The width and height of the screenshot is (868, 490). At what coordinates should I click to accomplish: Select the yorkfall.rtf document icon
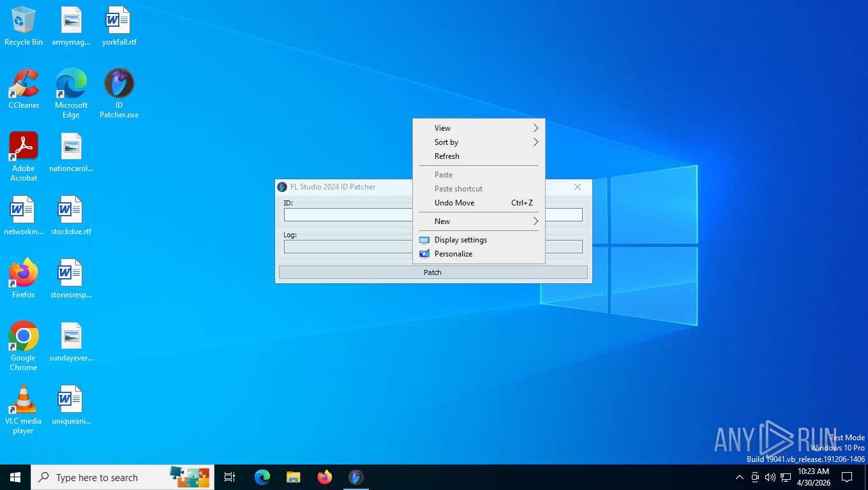(x=119, y=27)
